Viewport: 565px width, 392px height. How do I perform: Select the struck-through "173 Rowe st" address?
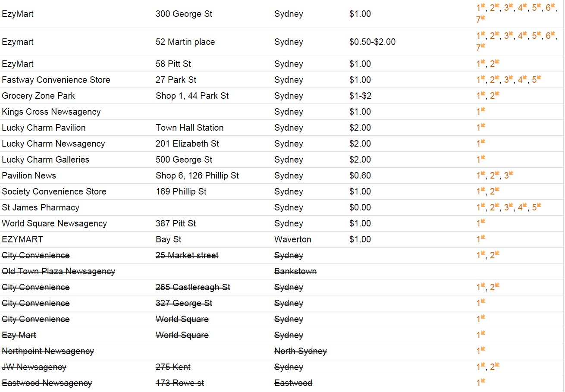pyautogui.click(x=180, y=383)
